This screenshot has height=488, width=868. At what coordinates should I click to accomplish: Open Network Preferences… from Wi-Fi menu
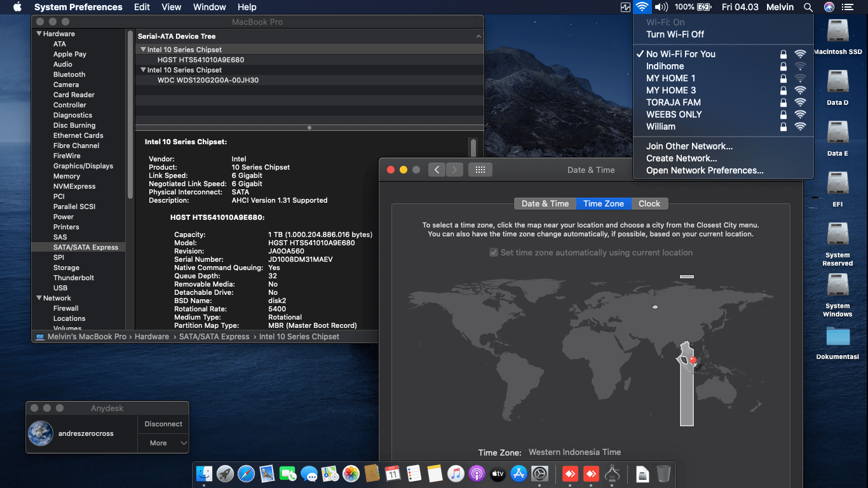click(705, 170)
